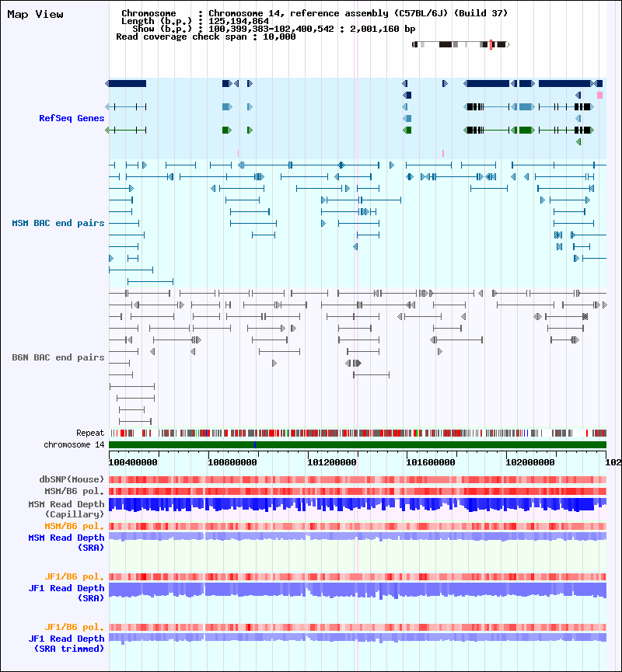Click the 100800000 ruler label
Image resolution: width=622 pixels, height=672 pixels.
232,462
